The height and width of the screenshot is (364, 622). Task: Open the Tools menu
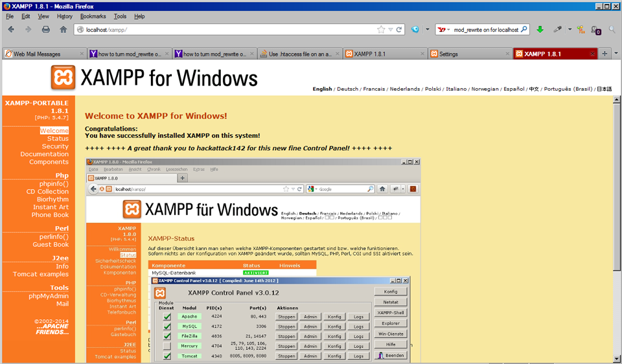pos(120,16)
